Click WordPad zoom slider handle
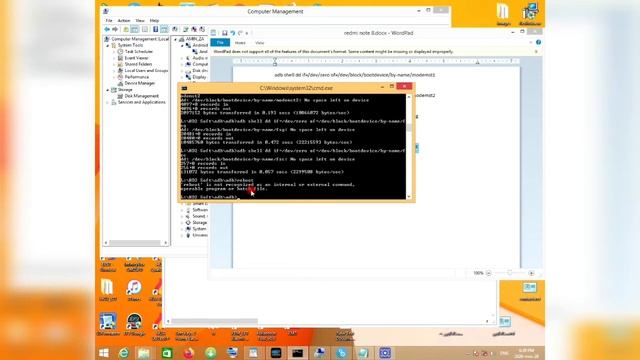The height and width of the screenshot is (360, 640). coord(509,273)
